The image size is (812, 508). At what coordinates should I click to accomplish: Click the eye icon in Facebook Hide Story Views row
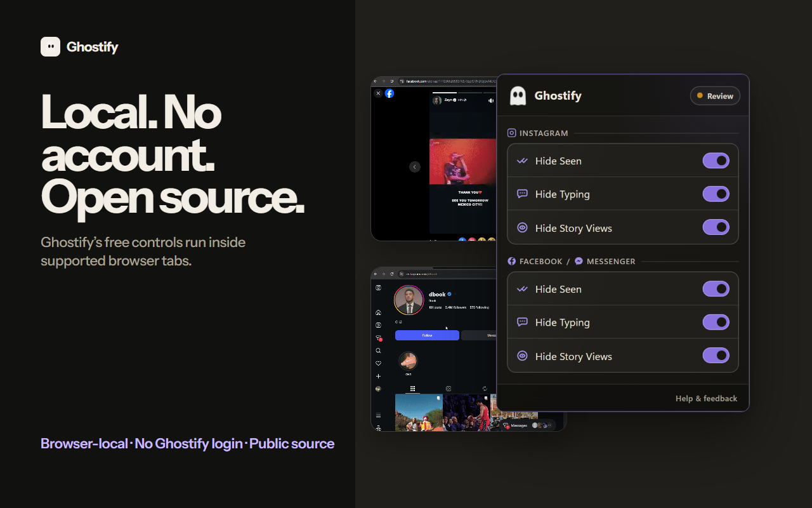pos(522,356)
